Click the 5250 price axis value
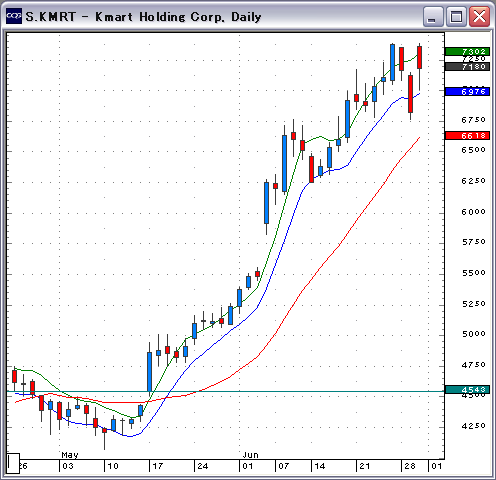The height and width of the screenshot is (480, 496). tap(473, 304)
